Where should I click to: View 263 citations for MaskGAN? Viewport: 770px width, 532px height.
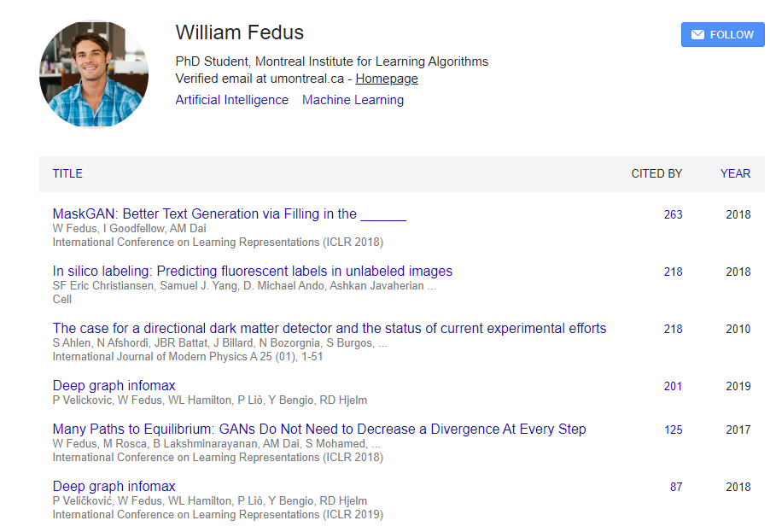673,214
